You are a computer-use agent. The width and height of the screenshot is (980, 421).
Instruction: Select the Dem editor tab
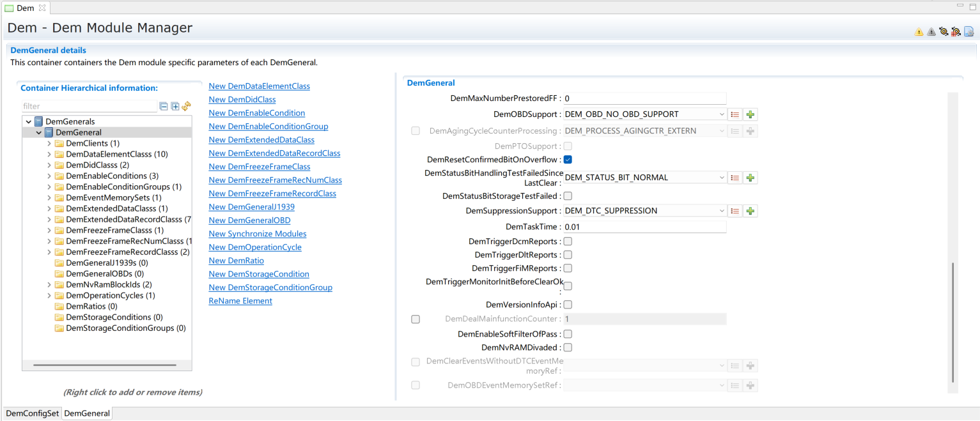[26, 8]
